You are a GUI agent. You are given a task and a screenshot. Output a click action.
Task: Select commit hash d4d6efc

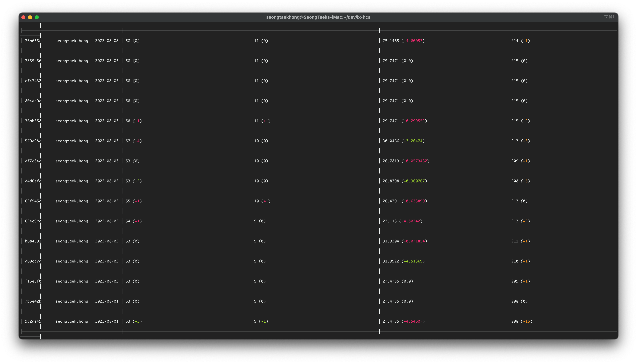click(x=33, y=181)
